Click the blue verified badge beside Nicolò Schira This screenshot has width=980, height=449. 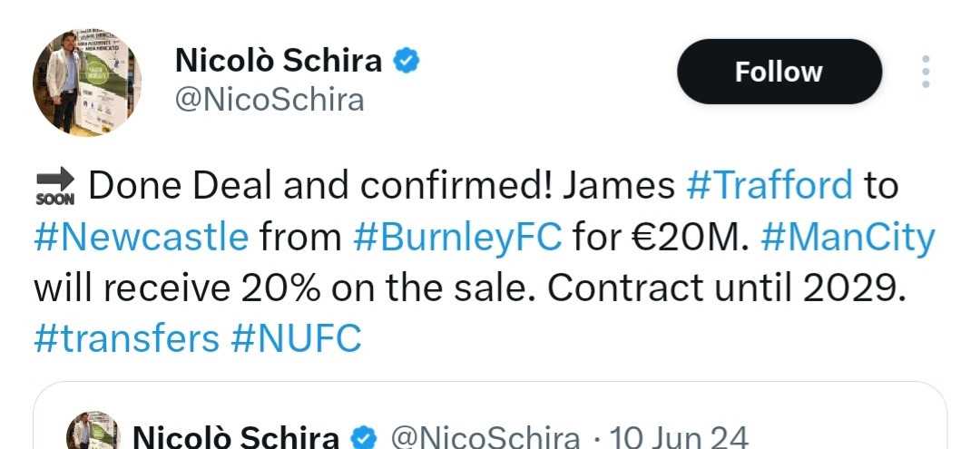point(407,61)
